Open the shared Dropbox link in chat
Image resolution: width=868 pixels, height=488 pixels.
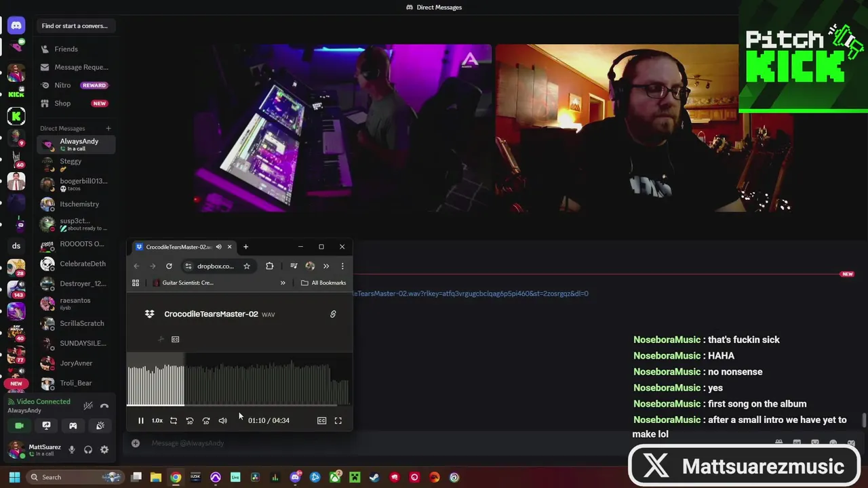tap(471, 293)
